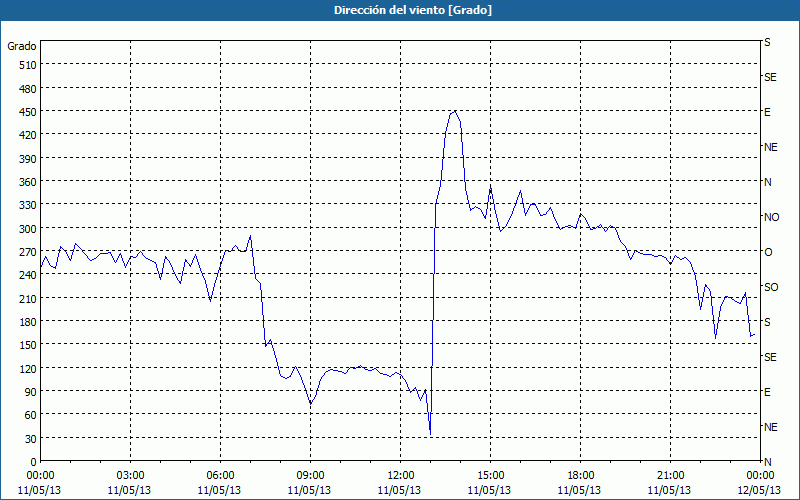Click the 'NO' compass label
The image size is (800, 500).
pyautogui.click(x=771, y=217)
